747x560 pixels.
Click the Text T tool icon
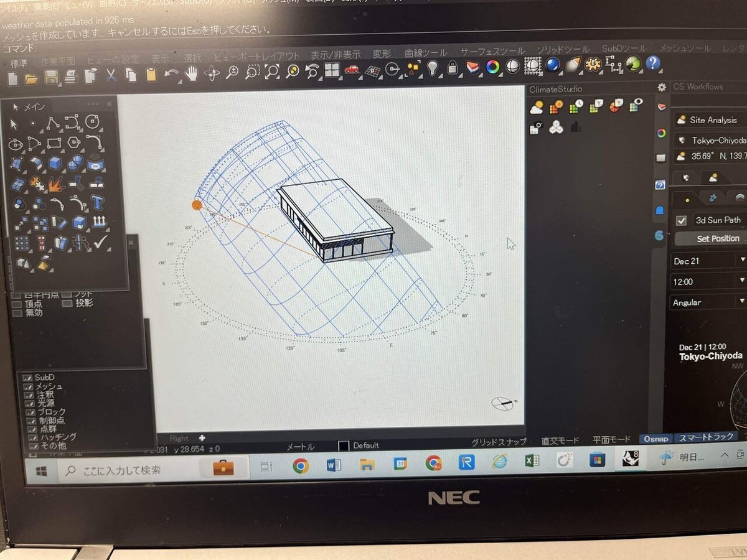pos(97,203)
